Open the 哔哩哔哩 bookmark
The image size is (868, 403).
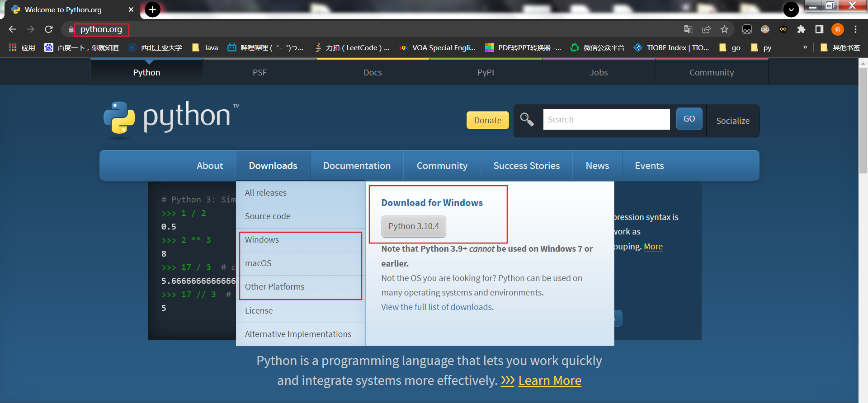[265, 47]
